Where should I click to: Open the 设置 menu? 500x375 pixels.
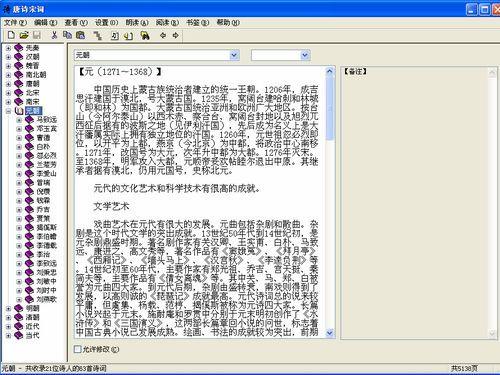coord(107,23)
